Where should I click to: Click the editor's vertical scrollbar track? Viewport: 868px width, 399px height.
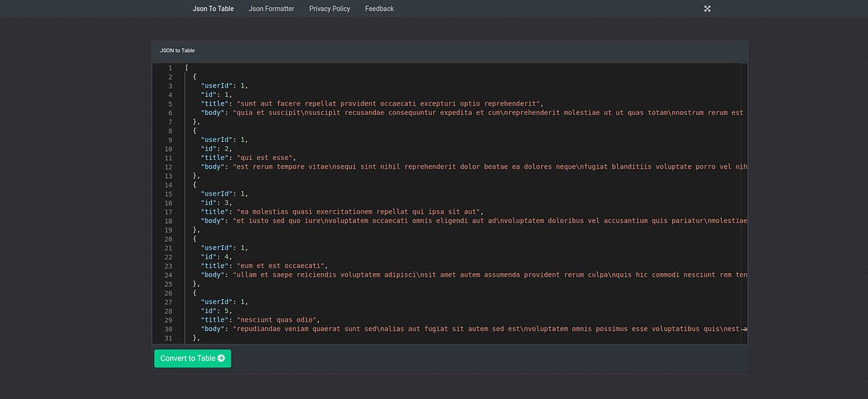click(744, 203)
